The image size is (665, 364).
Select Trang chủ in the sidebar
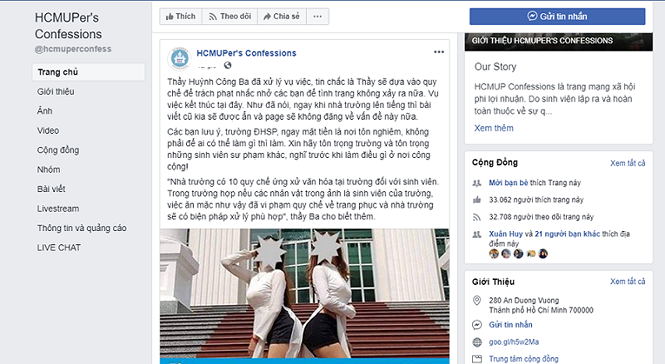(88, 72)
